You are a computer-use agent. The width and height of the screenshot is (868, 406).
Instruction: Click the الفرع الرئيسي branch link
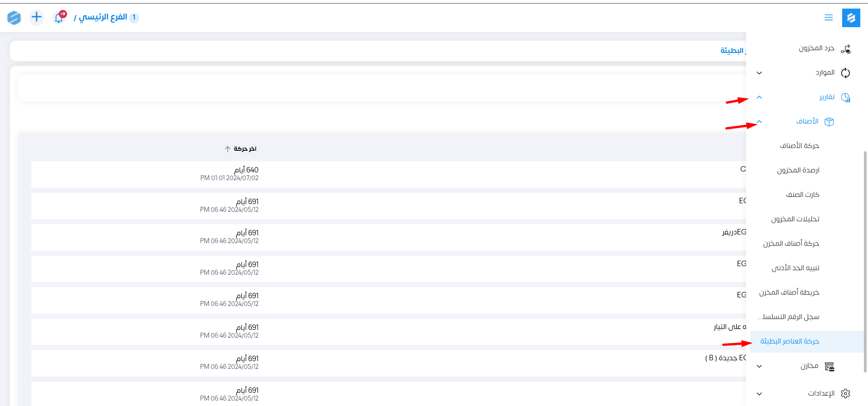point(103,17)
